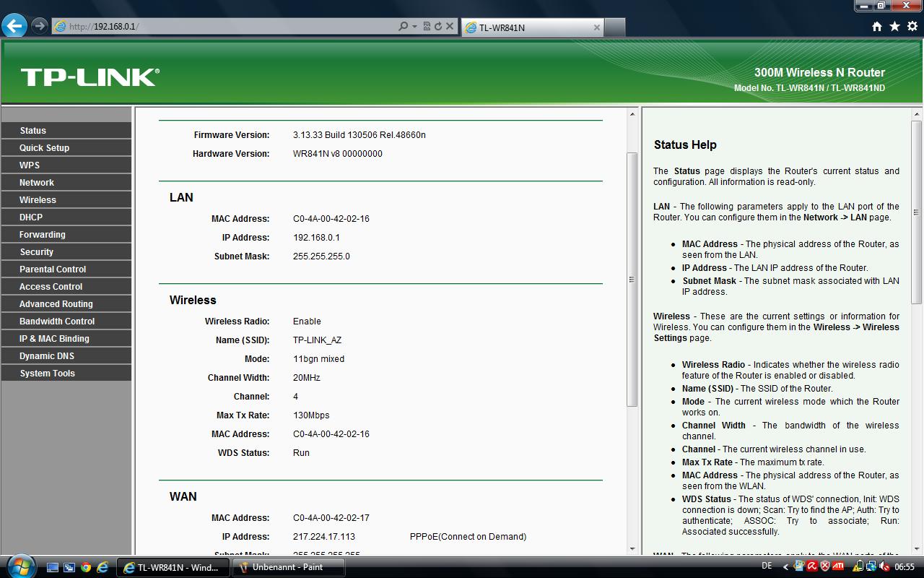Open Access Control settings
This screenshot has height=578, width=924.
pyautogui.click(x=66, y=286)
